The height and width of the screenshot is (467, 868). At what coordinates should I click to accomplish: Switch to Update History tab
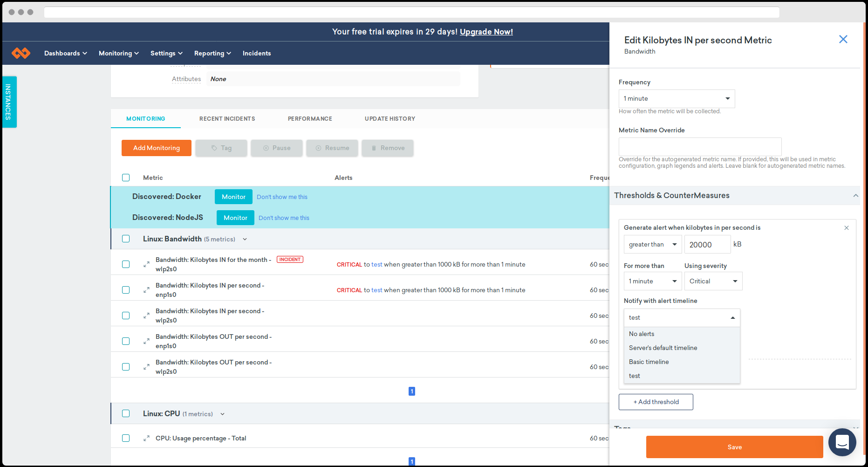390,119
